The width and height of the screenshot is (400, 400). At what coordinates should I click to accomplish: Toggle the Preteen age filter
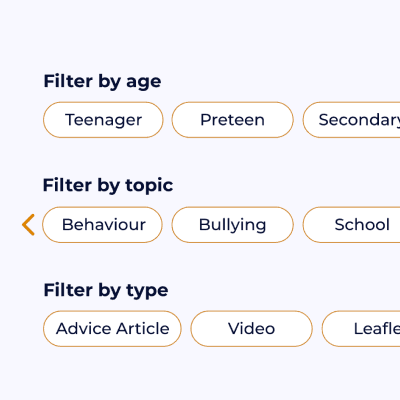(x=233, y=120)
